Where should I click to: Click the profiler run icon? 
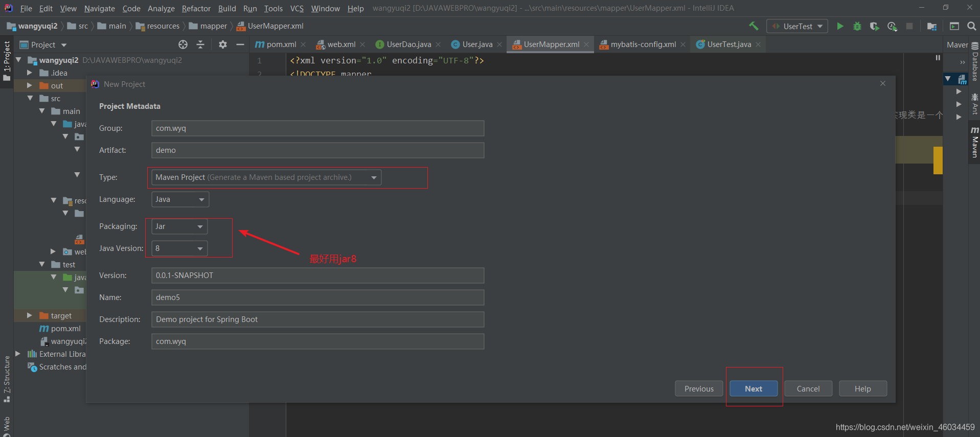[892, 26]
